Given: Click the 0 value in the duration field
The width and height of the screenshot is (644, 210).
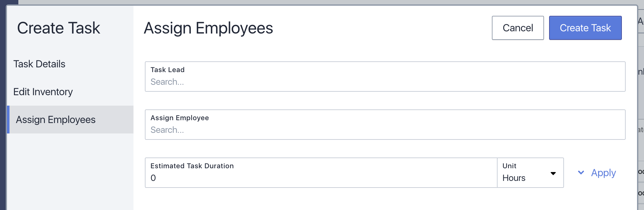Looking at the screenshot, I should tap(153, 178).
